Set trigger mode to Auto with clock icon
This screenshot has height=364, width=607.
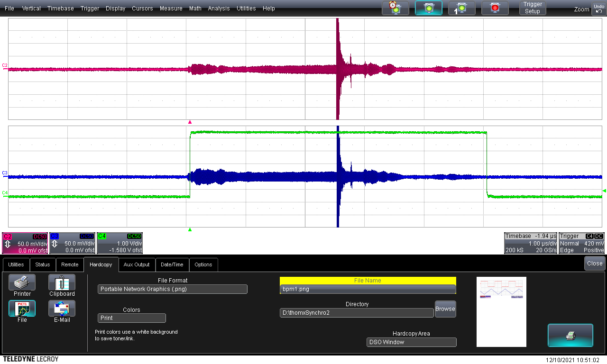pos(395,8)
